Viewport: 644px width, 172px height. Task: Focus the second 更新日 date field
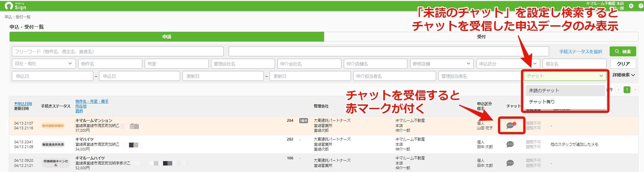(x=310, y=76)
